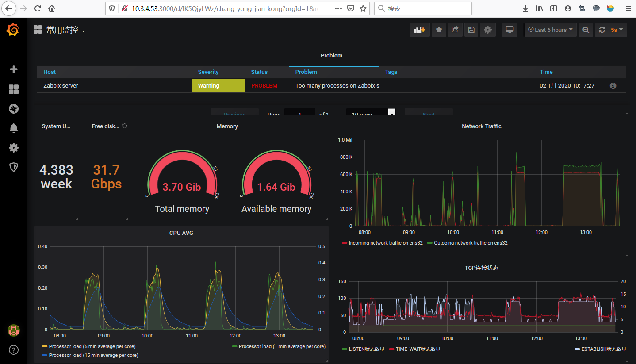Open the Dashboards grid icon in sidebar
This screenshot has height=364, width=636.
[x=14, y=89]
